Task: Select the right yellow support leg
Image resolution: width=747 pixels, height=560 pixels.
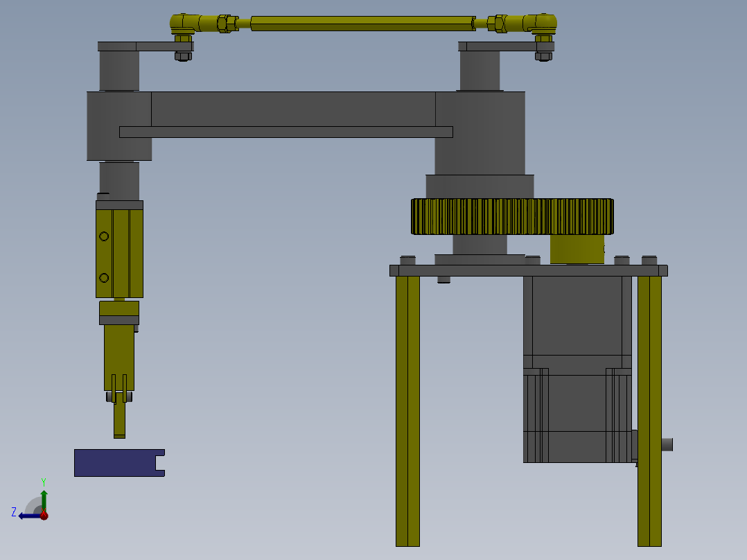Action: click(649, 411)
